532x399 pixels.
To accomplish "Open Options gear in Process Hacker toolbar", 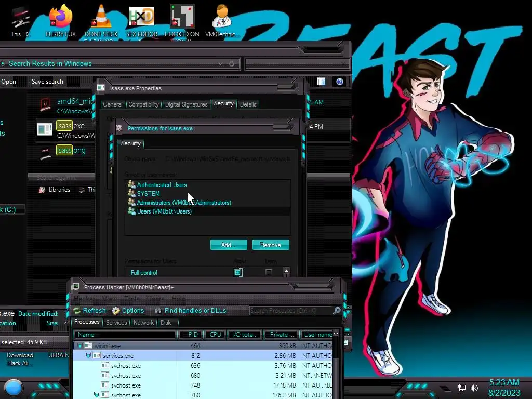I will click(x=116, y=311).
